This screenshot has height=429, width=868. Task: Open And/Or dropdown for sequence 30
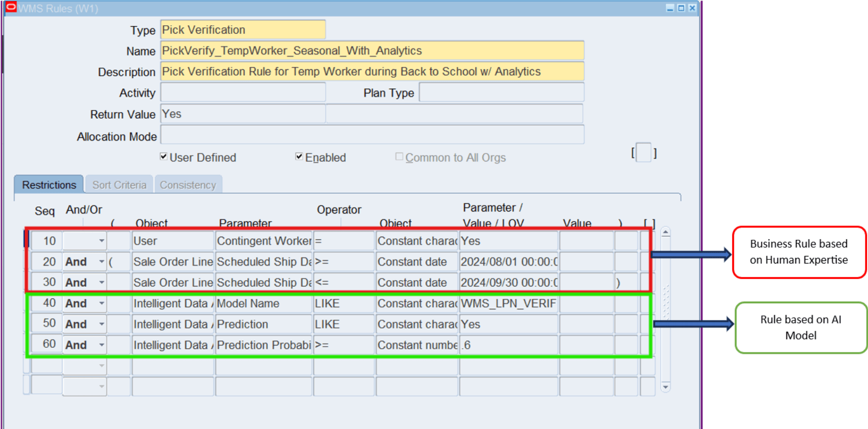101,282
